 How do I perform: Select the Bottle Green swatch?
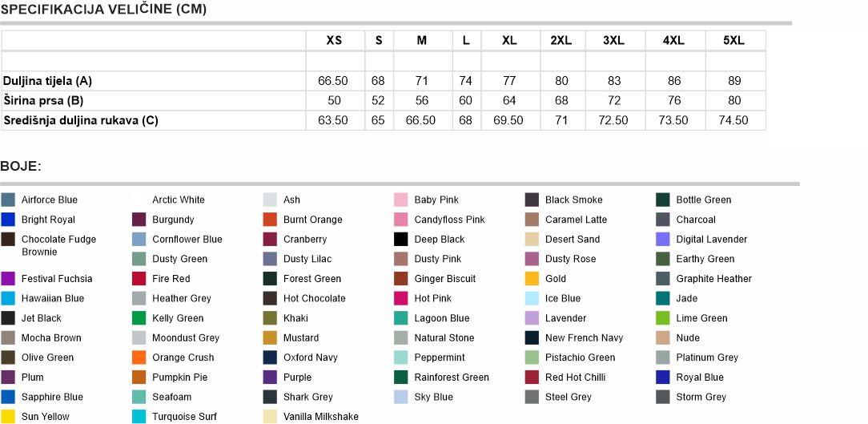click(x=663, y=200)
